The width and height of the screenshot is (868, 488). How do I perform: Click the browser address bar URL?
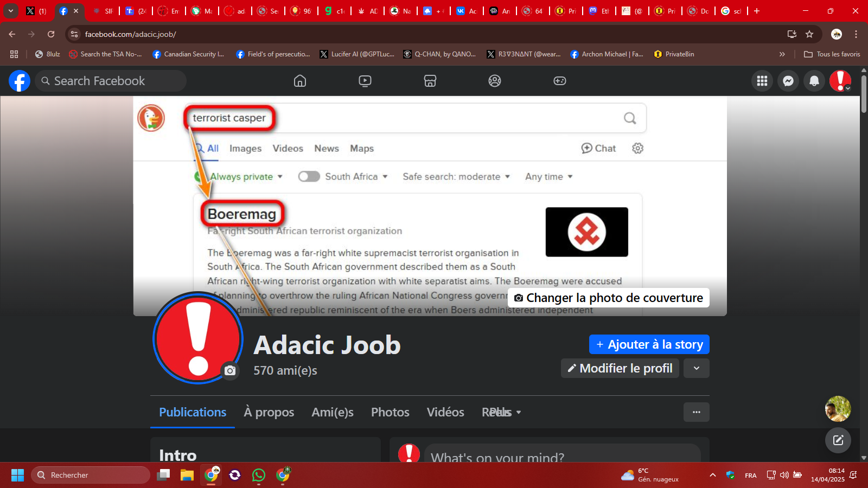coord(130,34)
